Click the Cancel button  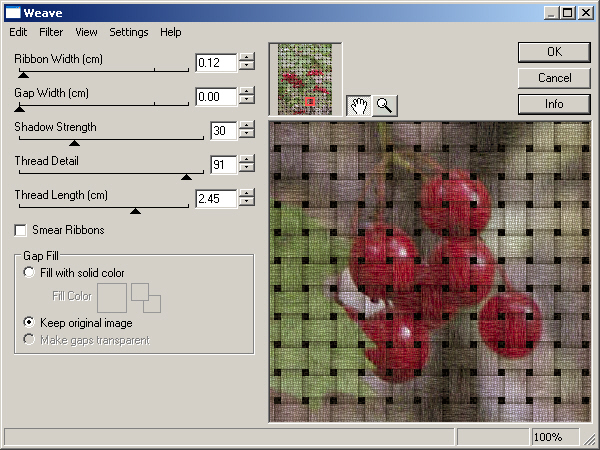pyautogui.click(x=554, y=78)
